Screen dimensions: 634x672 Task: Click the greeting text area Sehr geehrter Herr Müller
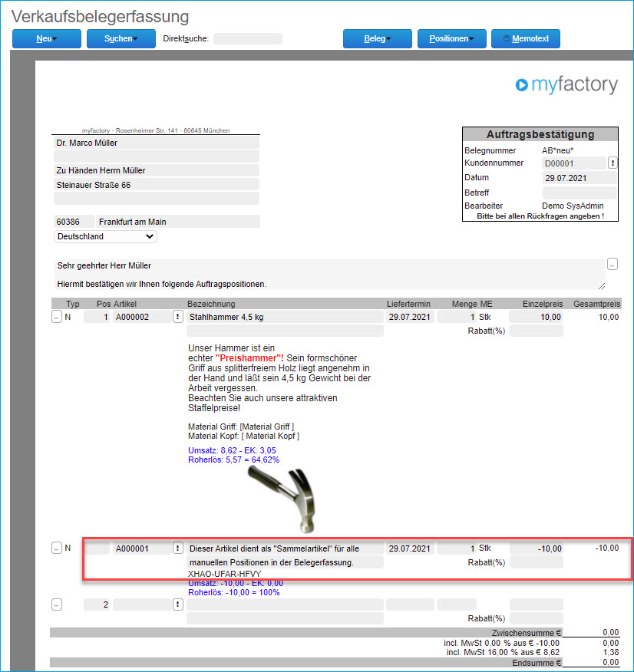pos(329,275)
